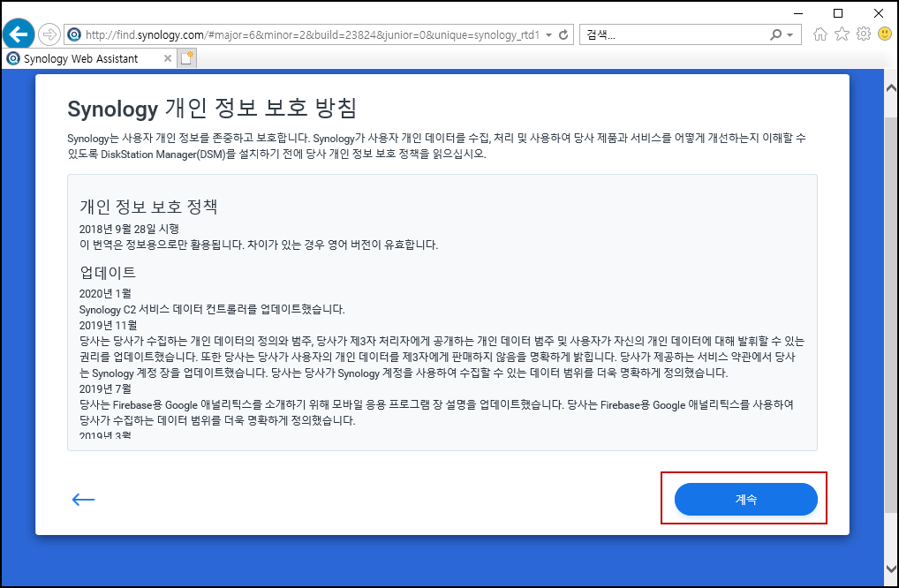
Task: Open the browser Home icon
Action: [820, 34]
